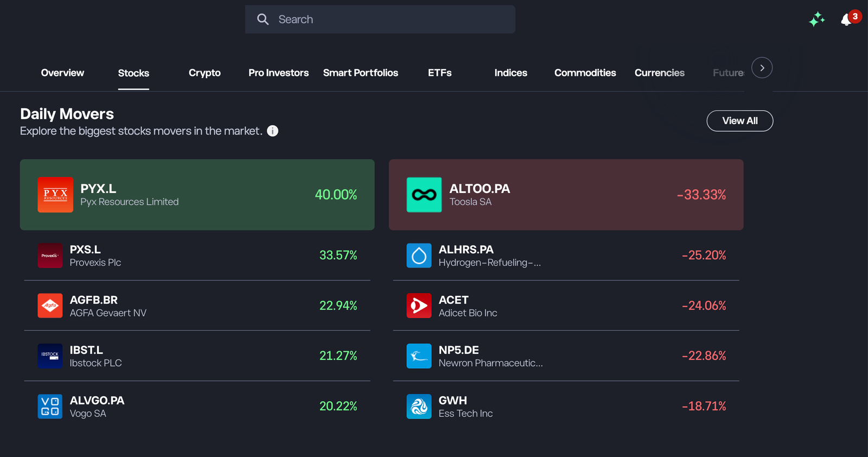The image size is (868, 457).
Task: Open the ACET ticker link
Action: tap(454, 300)
